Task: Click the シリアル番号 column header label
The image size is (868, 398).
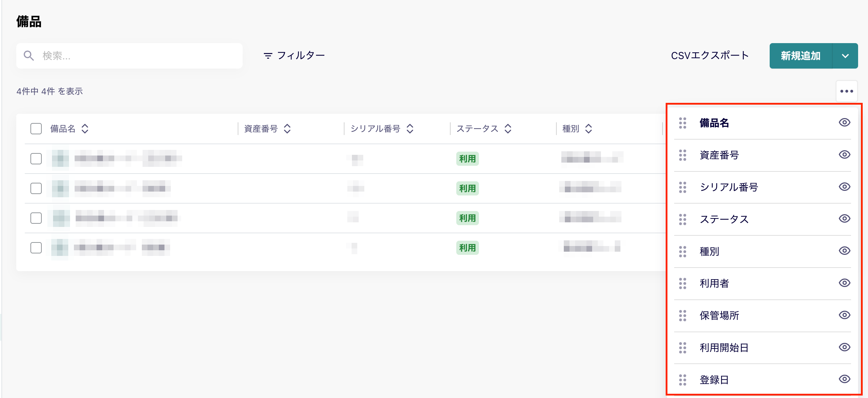Action: click(375, 129)
